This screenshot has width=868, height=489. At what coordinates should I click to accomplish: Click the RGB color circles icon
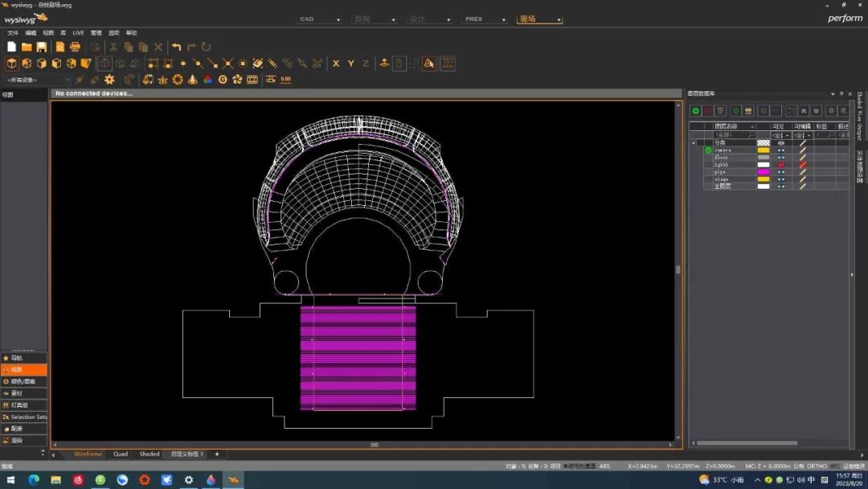pyautogui.click(x=207, y=80)
